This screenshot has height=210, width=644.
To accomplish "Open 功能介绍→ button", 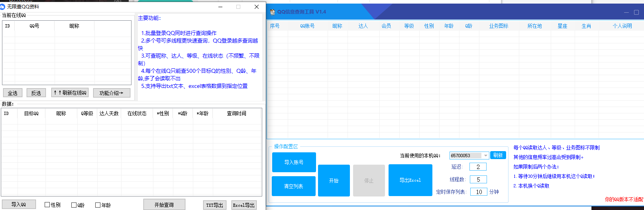I will [x=112, y=93].
